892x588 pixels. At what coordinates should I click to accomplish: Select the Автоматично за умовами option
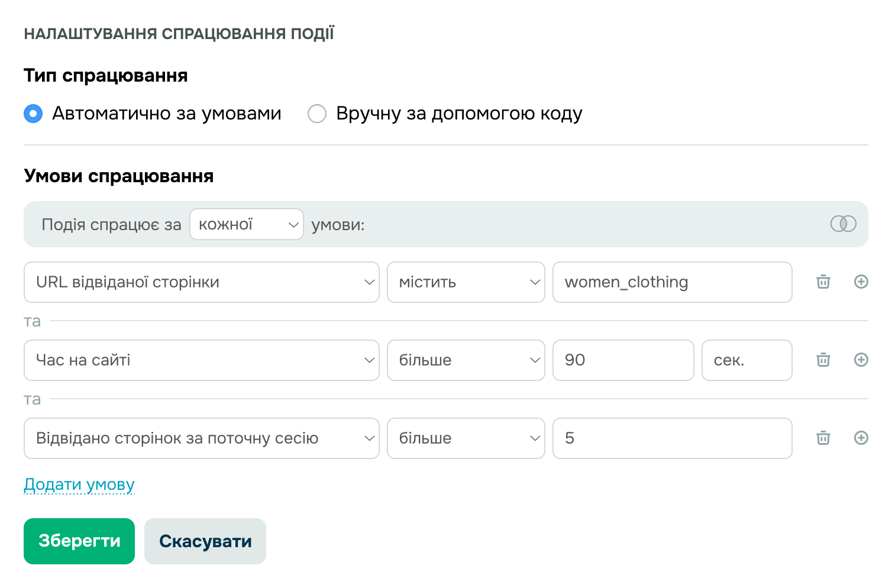pos(33,113)
